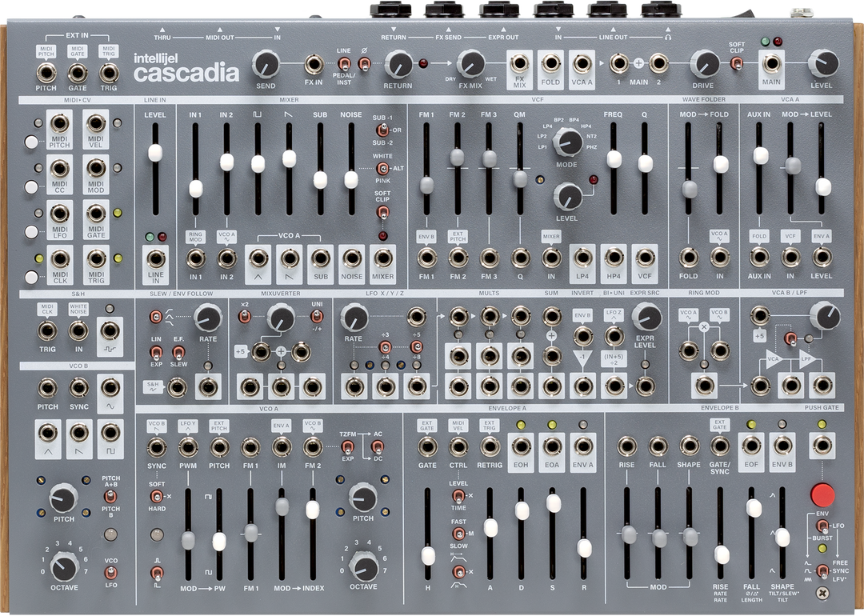The height and width of the screenshot is (616, 864).
Task: Click the mixer IN 1 slider cap
Action: pyautogui.click(x=196, y=189)
